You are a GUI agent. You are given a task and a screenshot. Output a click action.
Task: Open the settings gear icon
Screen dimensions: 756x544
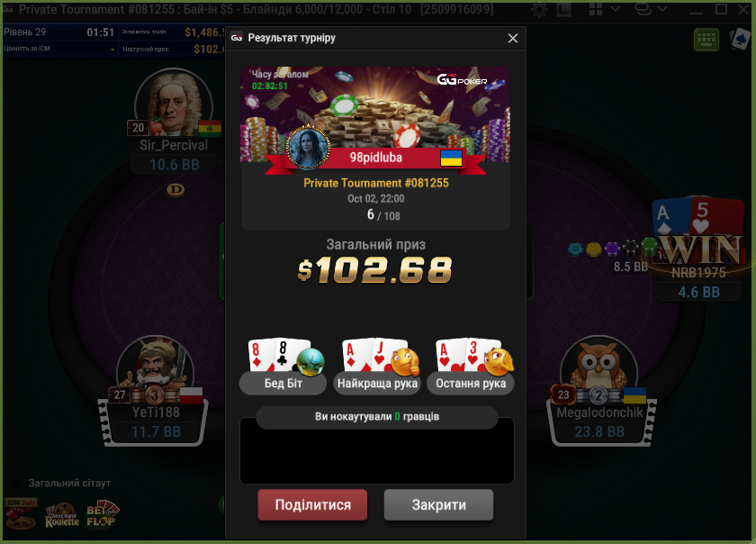point(539,10)
